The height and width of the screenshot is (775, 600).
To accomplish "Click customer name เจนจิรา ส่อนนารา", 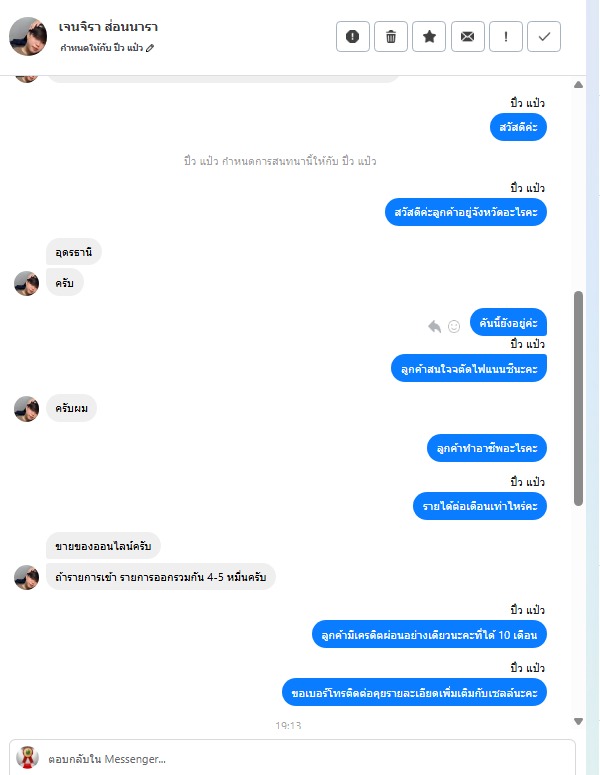I will pyautogui.click(x=108, y=27).
